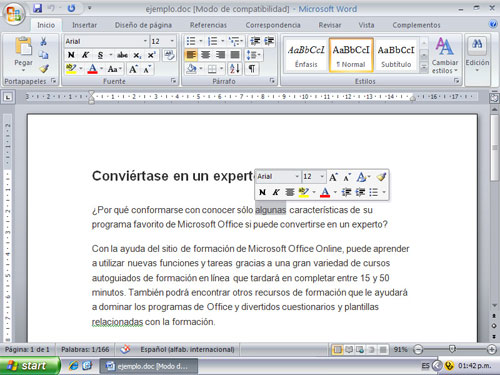
Task: Switch to the Insertar tab
Action: (x=84, y=25)
